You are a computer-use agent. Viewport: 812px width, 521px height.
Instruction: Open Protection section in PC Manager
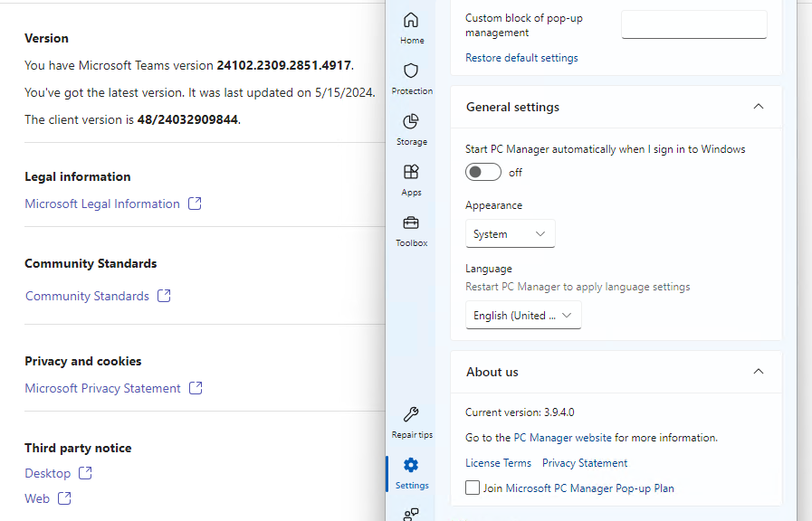click(x=411, y=79)
